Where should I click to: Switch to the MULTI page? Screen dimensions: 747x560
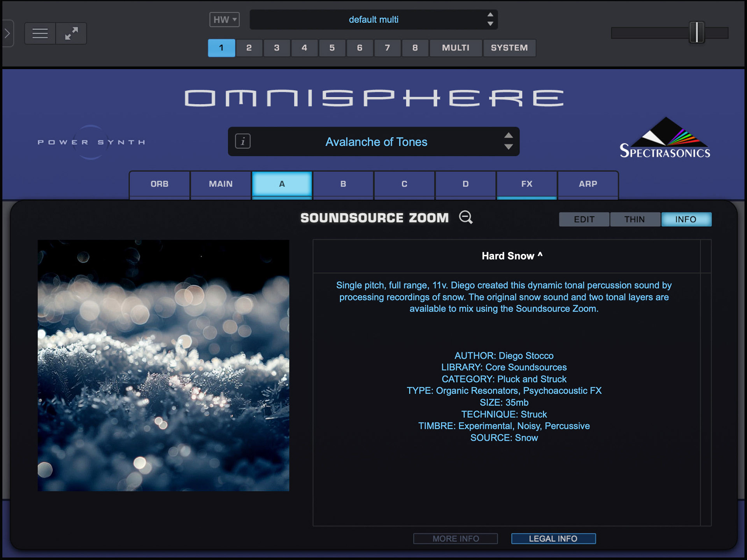tap(455, 48)
